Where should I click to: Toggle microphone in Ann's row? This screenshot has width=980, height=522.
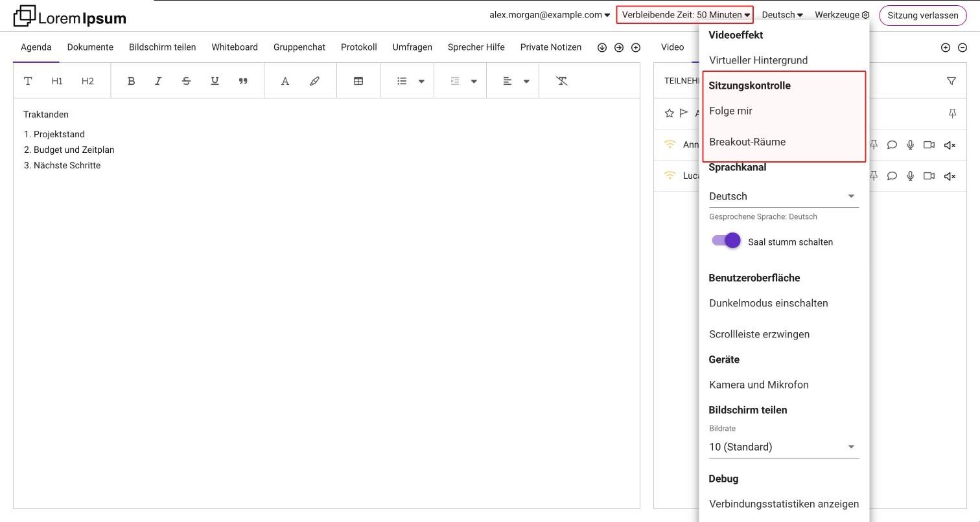tap(911, 145)
